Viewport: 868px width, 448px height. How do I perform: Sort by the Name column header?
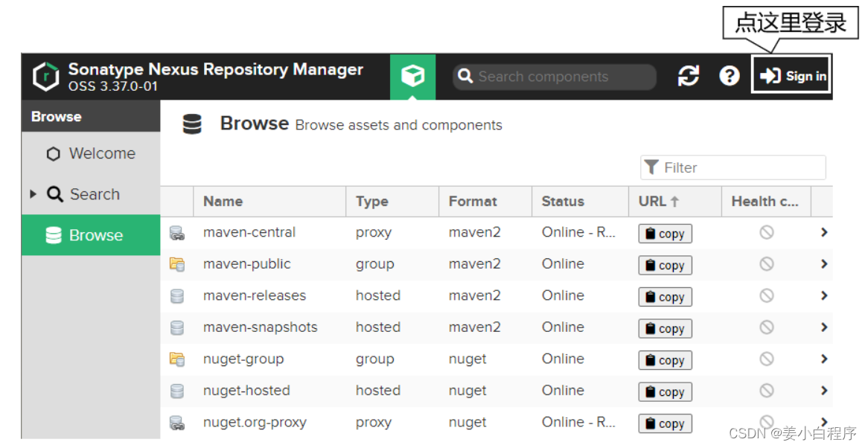pyautogui.click(x=269, y=202)
